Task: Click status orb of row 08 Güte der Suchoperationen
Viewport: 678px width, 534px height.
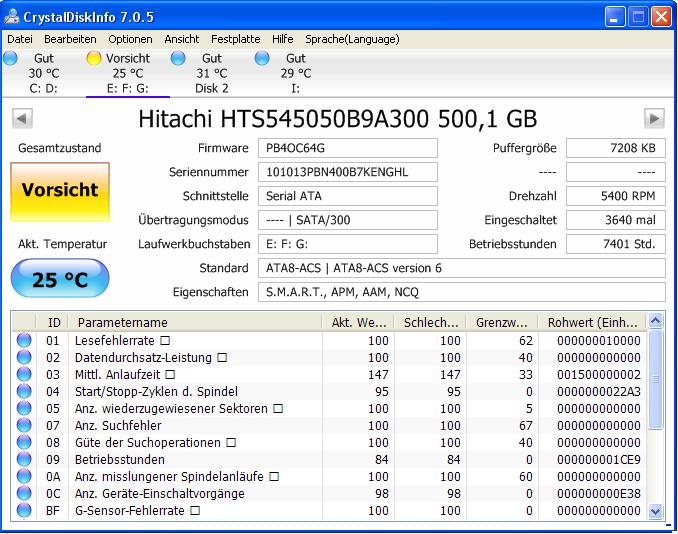Action: [24, 442]
